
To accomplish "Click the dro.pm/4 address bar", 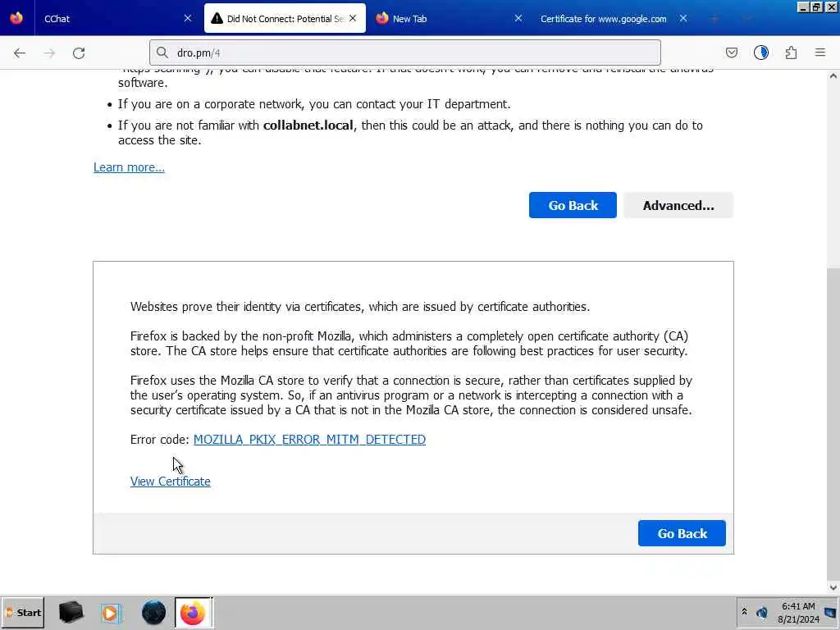I will pyautogui.click(x=405, y=52).
